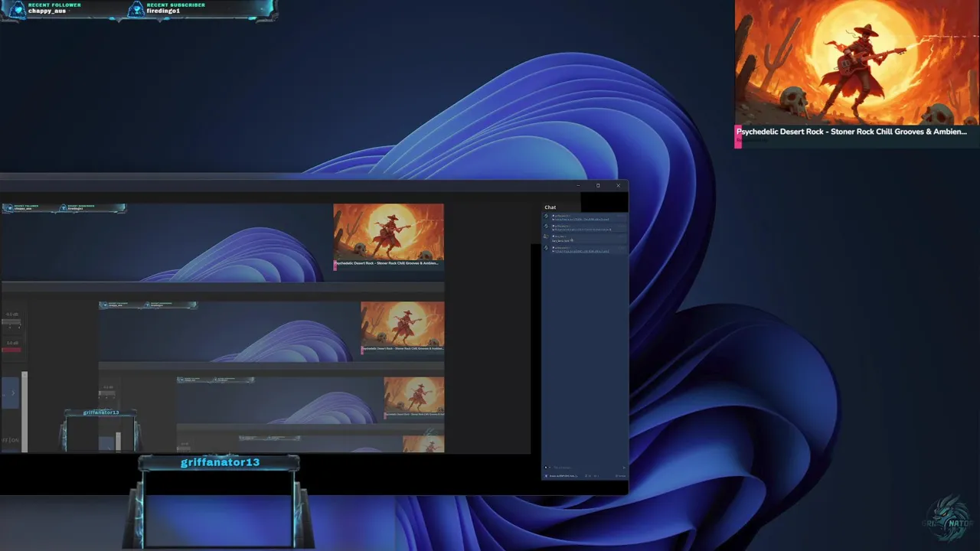Click the recent subscriber name firedingo1

163,11
